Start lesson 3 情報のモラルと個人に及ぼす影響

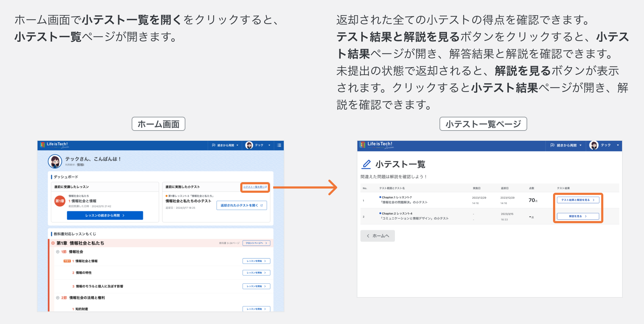[x=257, y=286]
